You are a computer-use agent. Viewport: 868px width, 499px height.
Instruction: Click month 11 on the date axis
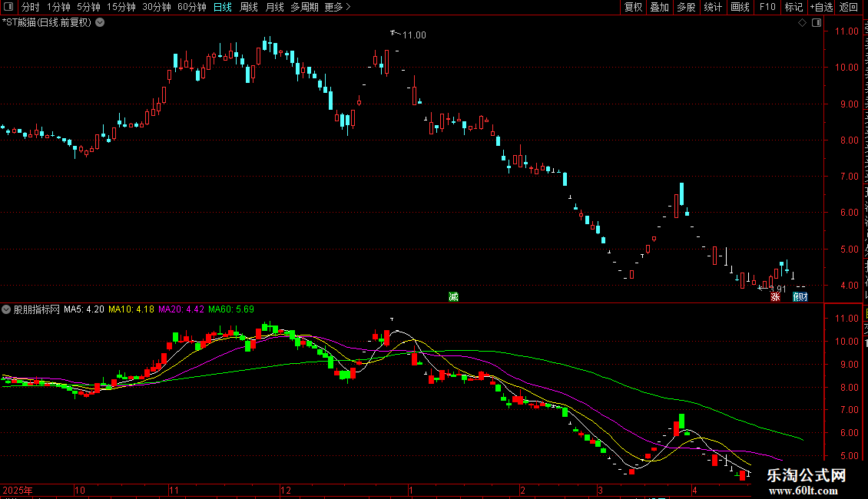pyautogui.click(x=174, y=490)
